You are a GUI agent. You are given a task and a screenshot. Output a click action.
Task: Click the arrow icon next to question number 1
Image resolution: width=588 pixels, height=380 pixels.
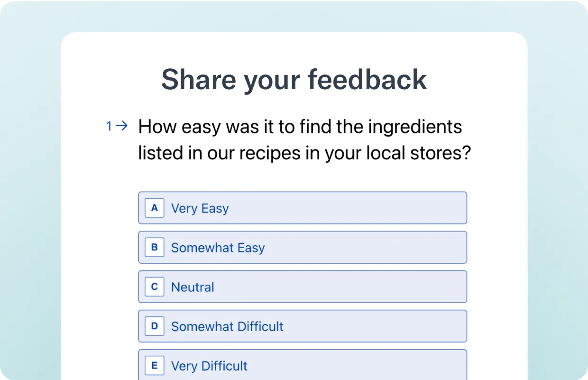point(122,126)
